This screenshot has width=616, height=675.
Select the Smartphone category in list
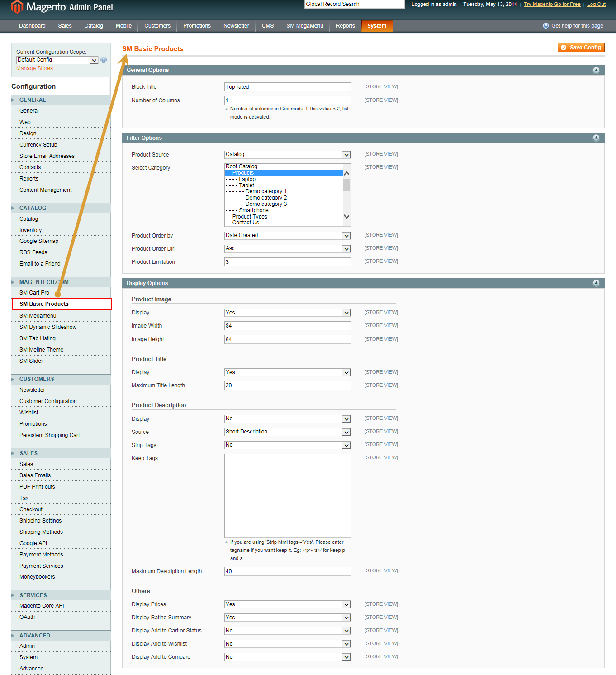(284, 210)
